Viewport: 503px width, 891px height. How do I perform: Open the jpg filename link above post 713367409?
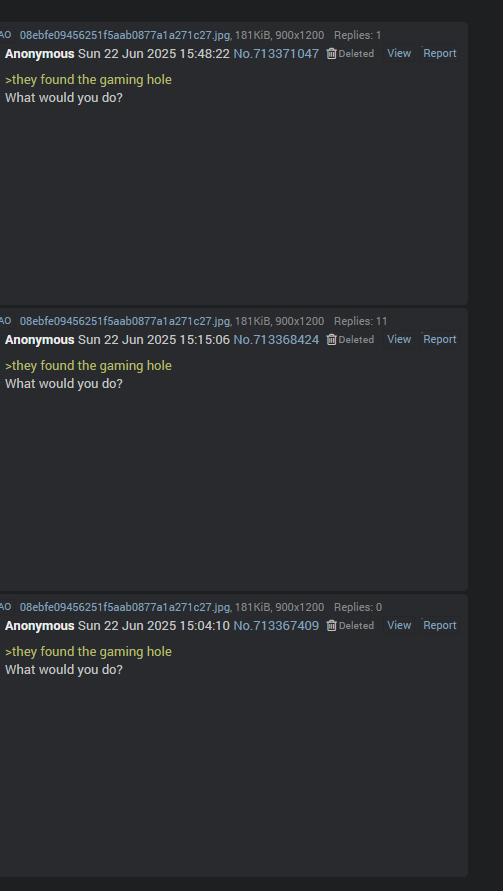pyautogui.click(x=124, y=607)
